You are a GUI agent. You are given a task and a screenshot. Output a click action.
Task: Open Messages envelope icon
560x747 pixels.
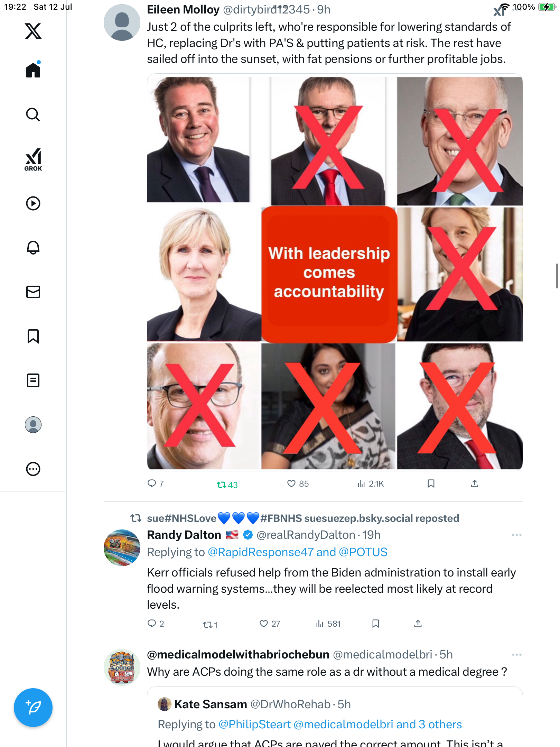33,292
